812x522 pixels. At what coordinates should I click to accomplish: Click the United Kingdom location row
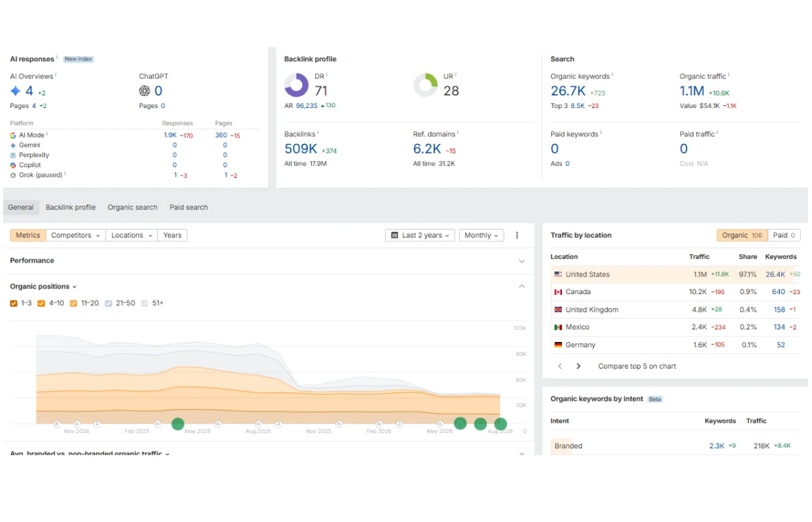click(x=676, y=310)
